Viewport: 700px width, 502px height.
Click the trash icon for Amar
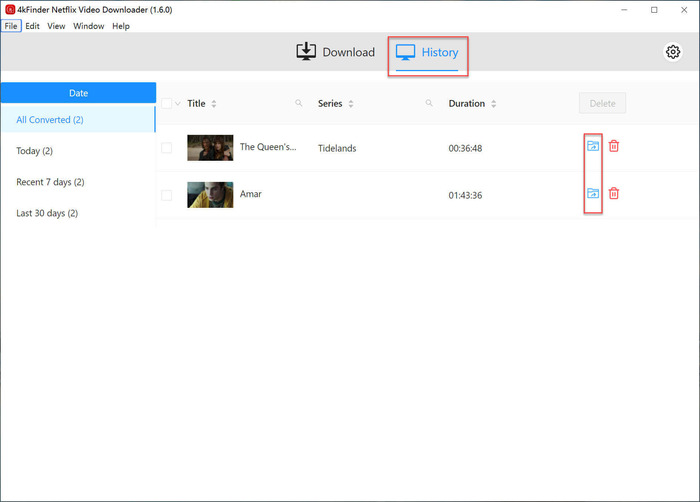pos(614,194)
